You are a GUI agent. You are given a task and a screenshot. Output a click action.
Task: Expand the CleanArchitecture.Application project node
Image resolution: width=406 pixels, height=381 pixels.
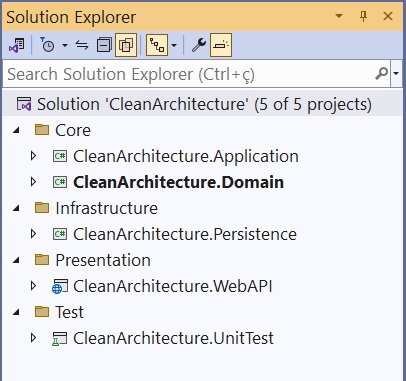[x=33, y=156]
